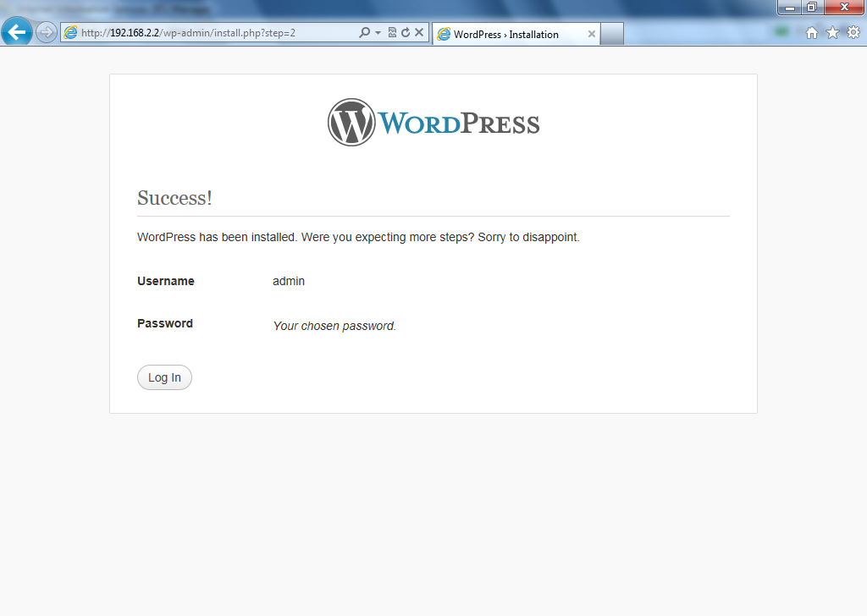
Task: Stop page loading with the X icon
Action: (419, 33)
